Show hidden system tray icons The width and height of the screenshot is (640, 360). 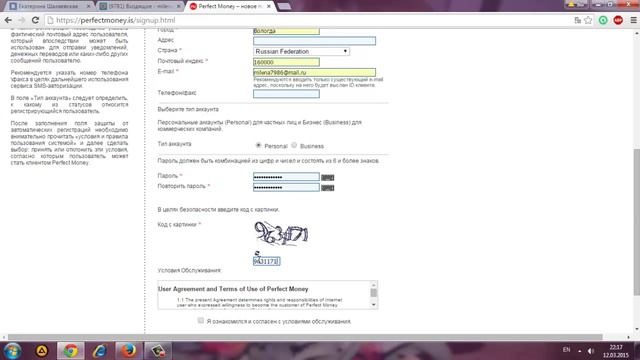click(579, 351)
